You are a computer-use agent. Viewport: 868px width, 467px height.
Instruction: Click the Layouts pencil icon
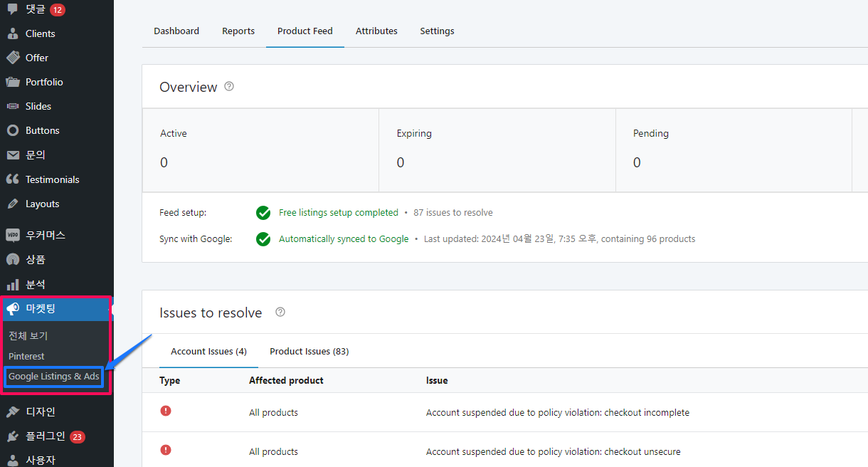click(x=13, y=204)
